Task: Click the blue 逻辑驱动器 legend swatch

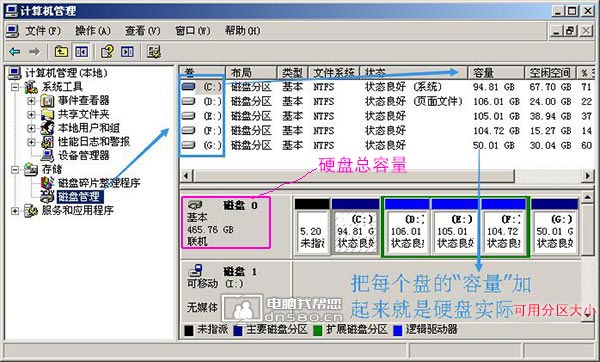Action: click(x=398, y=330)
